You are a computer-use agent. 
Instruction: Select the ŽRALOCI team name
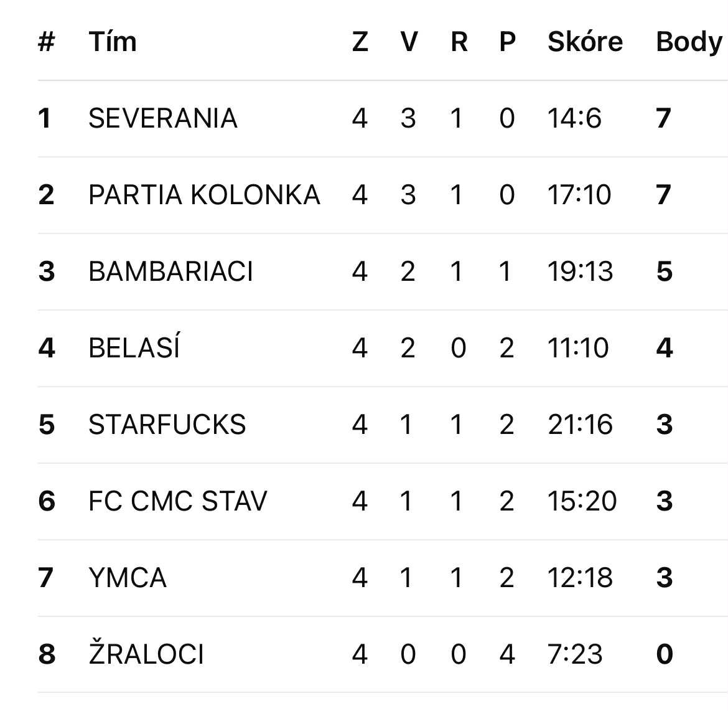(x=146, y=654)
